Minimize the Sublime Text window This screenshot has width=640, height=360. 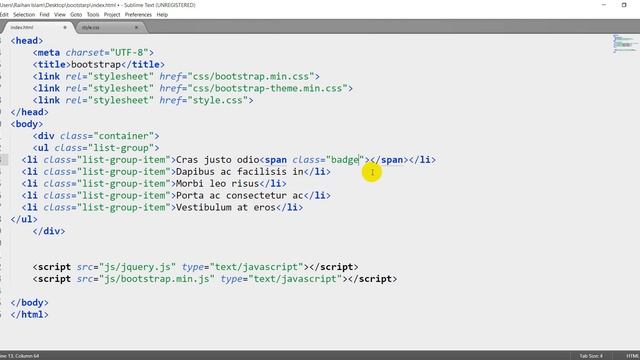pos(604,5)
